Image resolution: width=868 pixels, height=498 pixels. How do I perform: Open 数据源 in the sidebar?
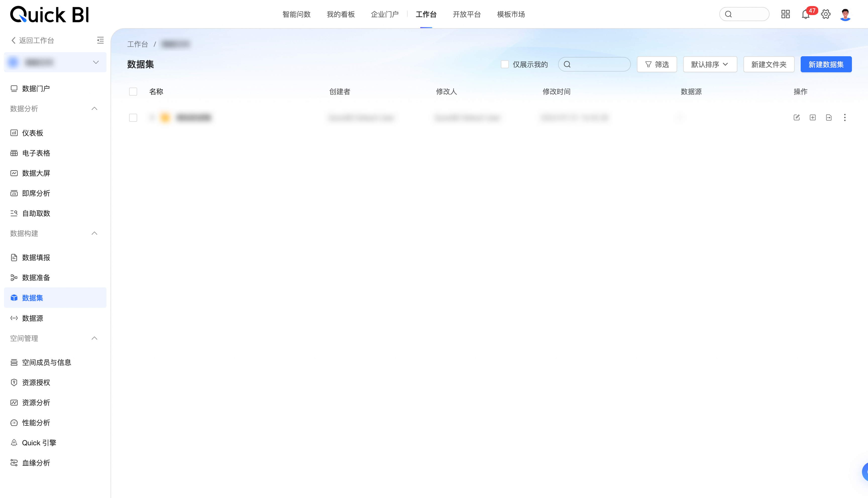32,318
